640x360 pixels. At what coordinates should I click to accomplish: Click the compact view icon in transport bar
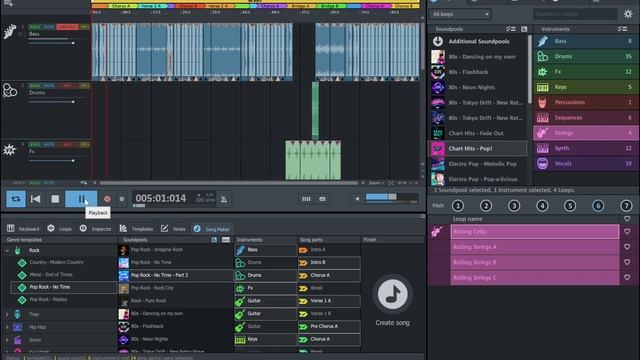pos(322,199)
